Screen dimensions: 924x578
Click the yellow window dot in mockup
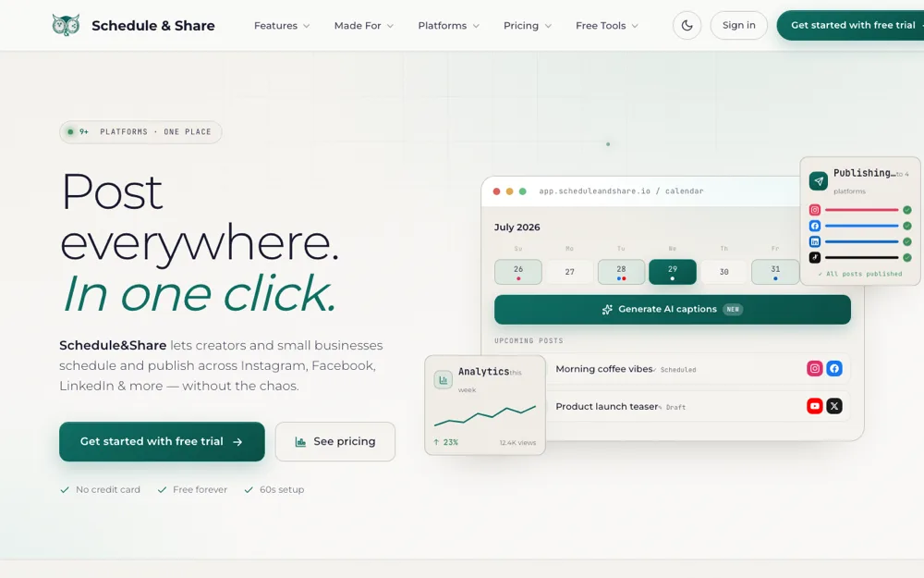pyautogui.click(x=510, y=191)
